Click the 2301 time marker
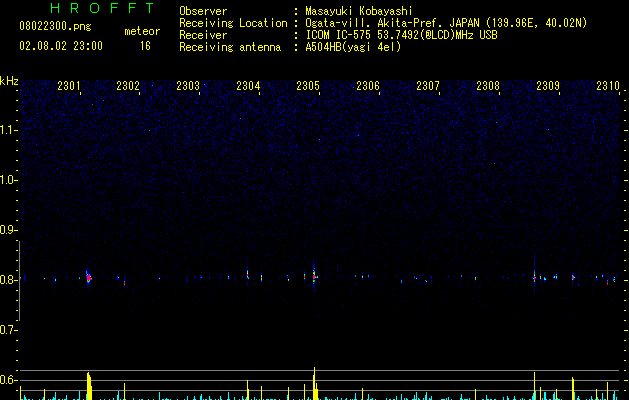The width and height of the screenshot is (629, 400). pos(69,86)
